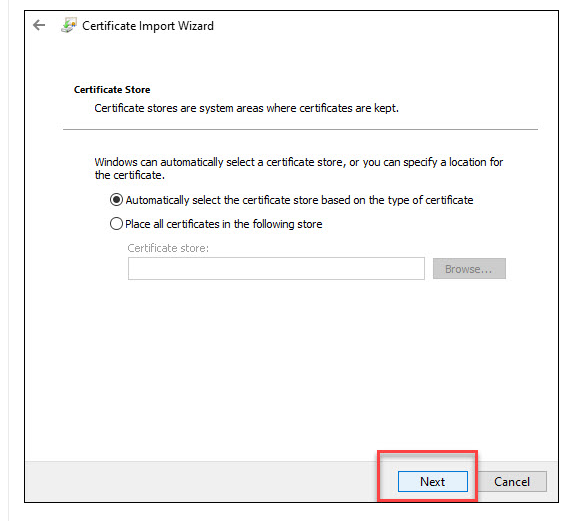Click the Next button
Screen dimensions: 587x521
(433, 481)
